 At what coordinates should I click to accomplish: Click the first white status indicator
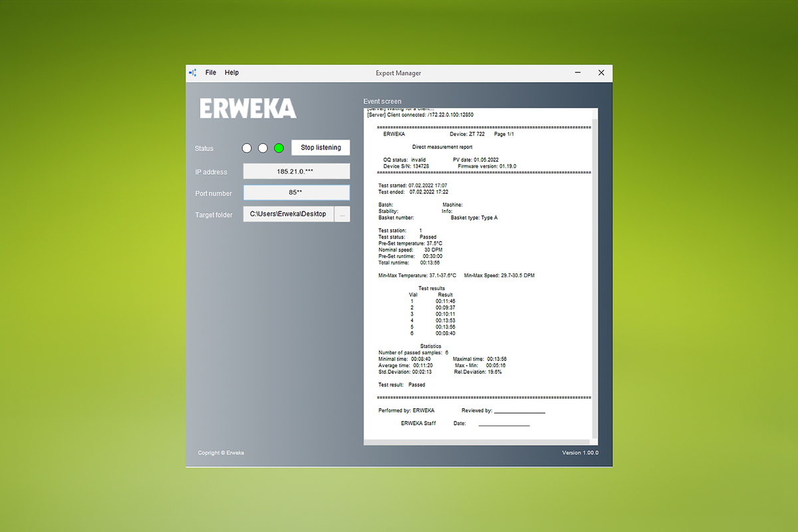pos(247,148)
